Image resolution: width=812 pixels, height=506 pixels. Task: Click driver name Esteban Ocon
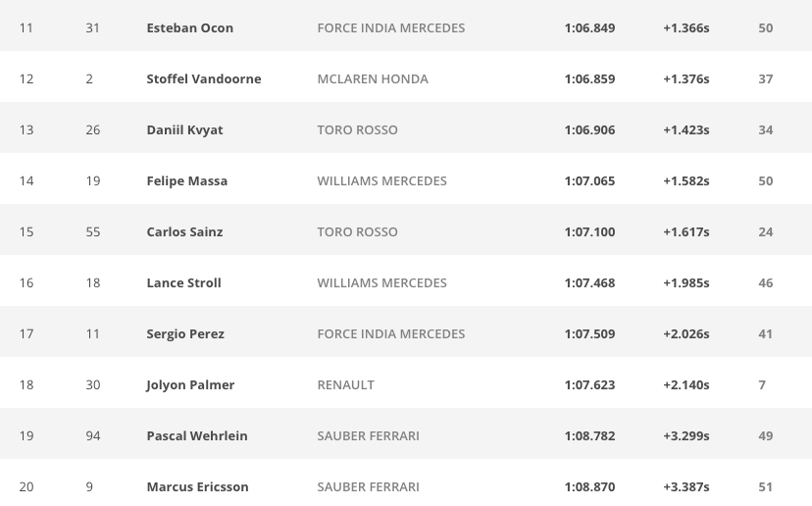click(x=189, y=28)
